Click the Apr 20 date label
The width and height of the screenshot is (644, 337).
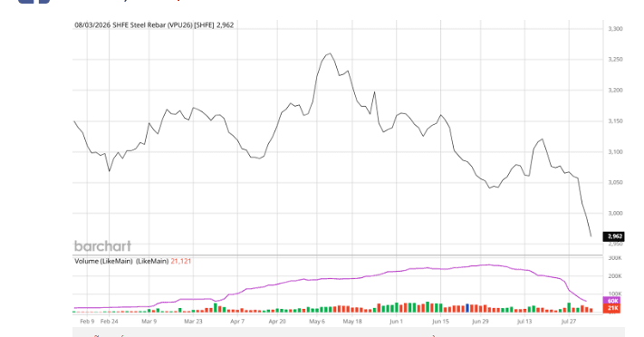pos(277,322)
